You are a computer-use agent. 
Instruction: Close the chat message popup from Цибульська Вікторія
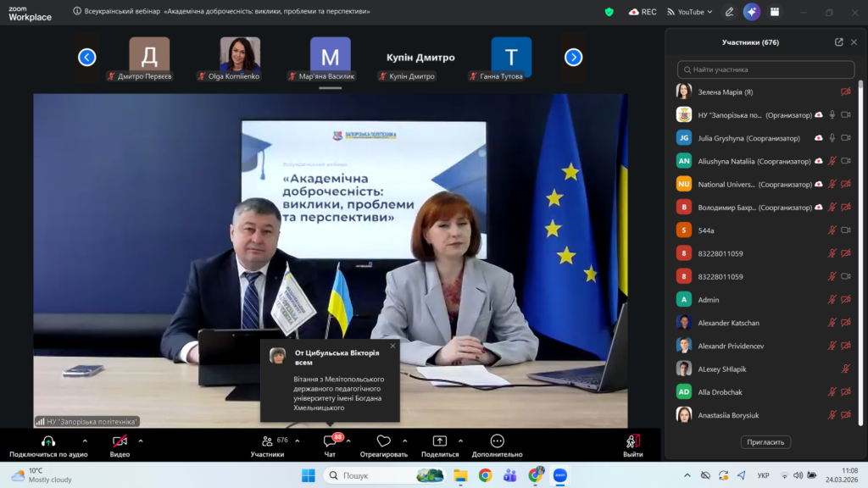click(392, 346)
